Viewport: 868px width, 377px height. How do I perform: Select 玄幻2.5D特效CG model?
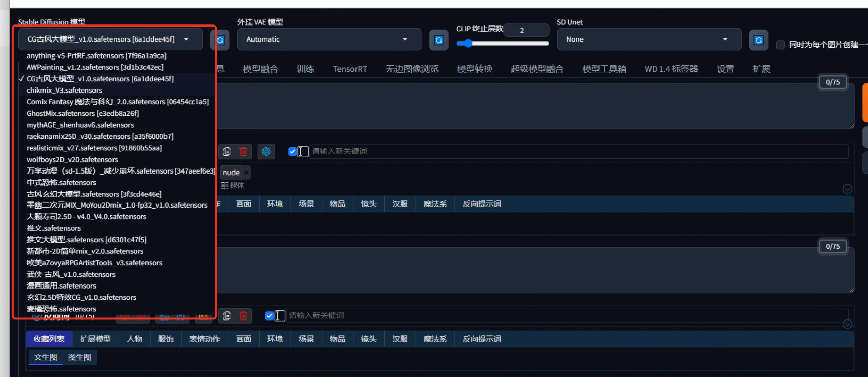click(x=117, y=298)
